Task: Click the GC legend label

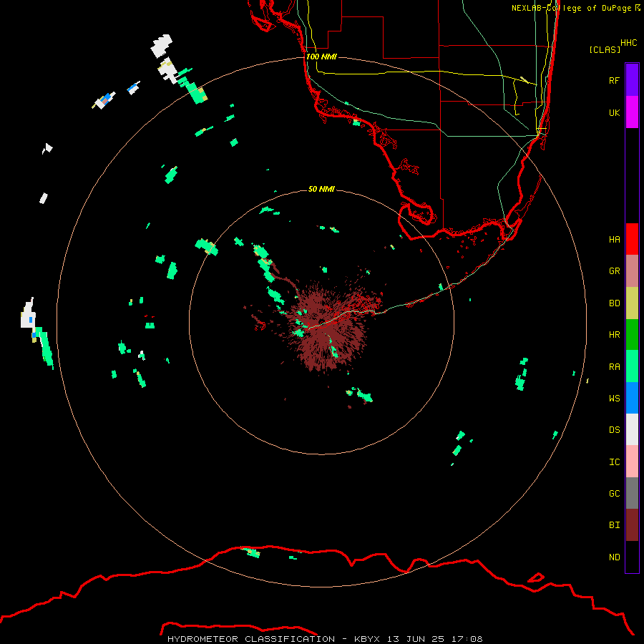Action: [614, 494]
